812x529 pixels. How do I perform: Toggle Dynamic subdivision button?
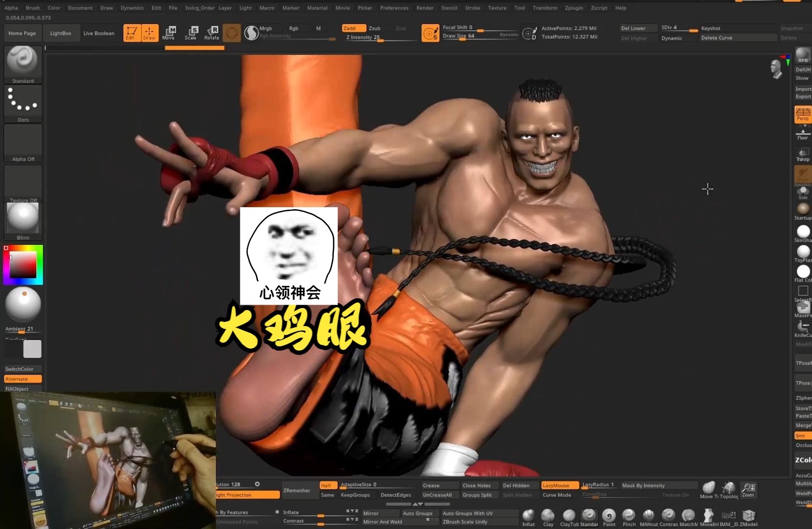(678, 38)
